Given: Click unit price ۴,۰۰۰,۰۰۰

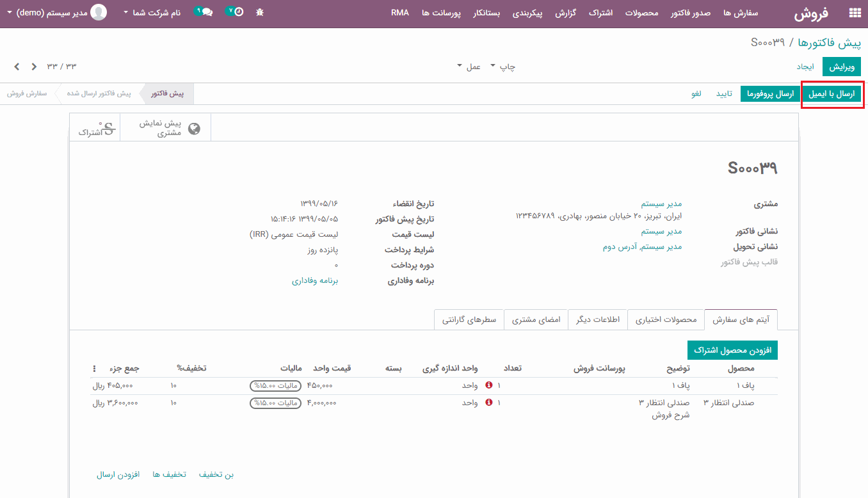Looking at the screenshot, I should pos(321,403).
